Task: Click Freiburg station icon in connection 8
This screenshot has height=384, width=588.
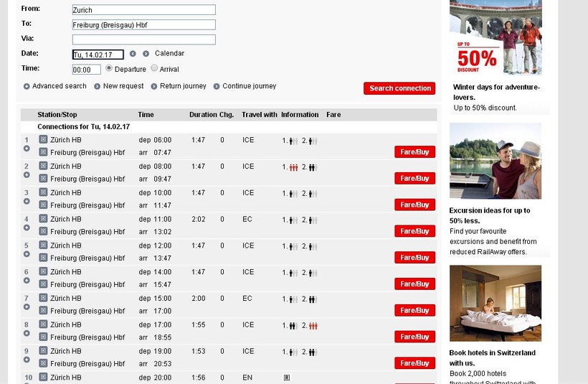Action: point(43,337)
